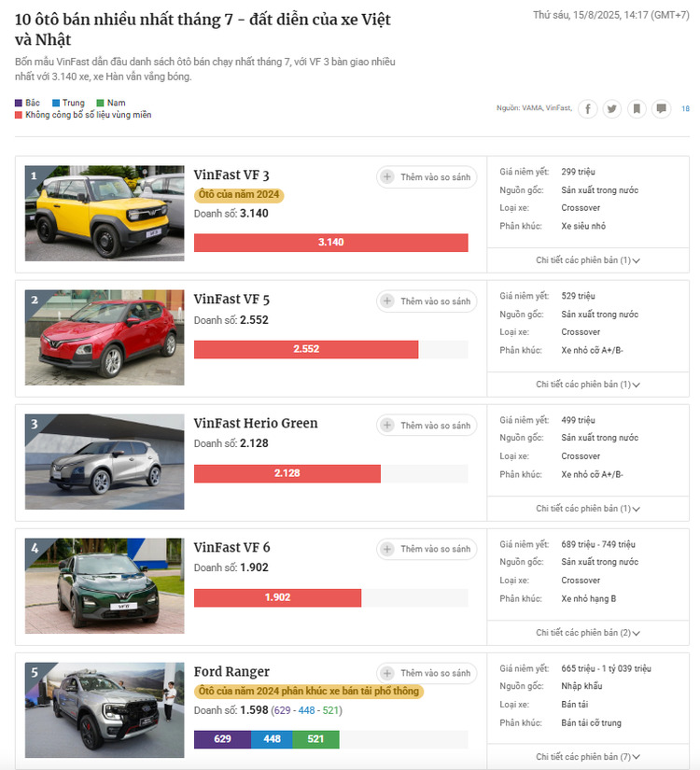Expand Ford Ranger version details (7)

pyautogui.click(x=587, y=757)
